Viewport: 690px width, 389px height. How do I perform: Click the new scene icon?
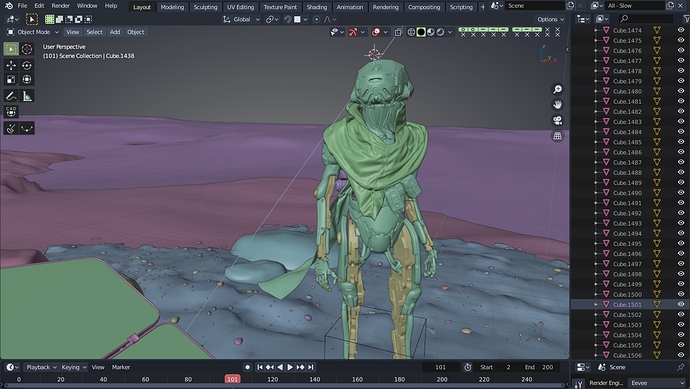click(x=570, y=6)
